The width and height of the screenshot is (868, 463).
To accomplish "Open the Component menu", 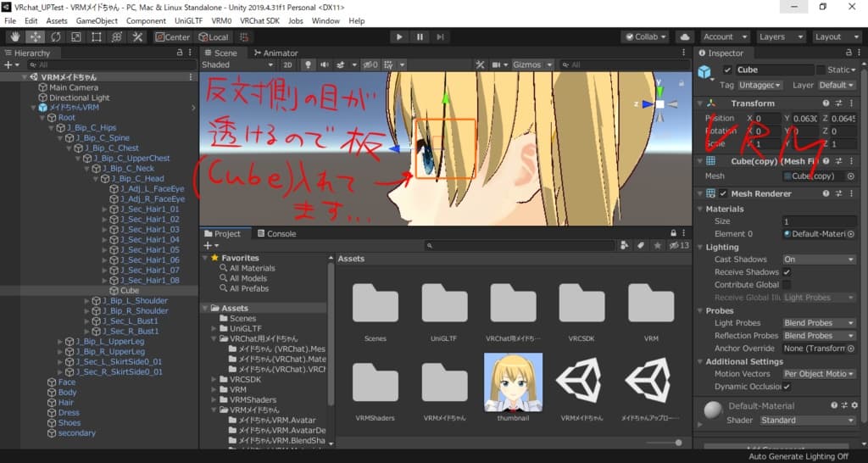I will (146, 21).
